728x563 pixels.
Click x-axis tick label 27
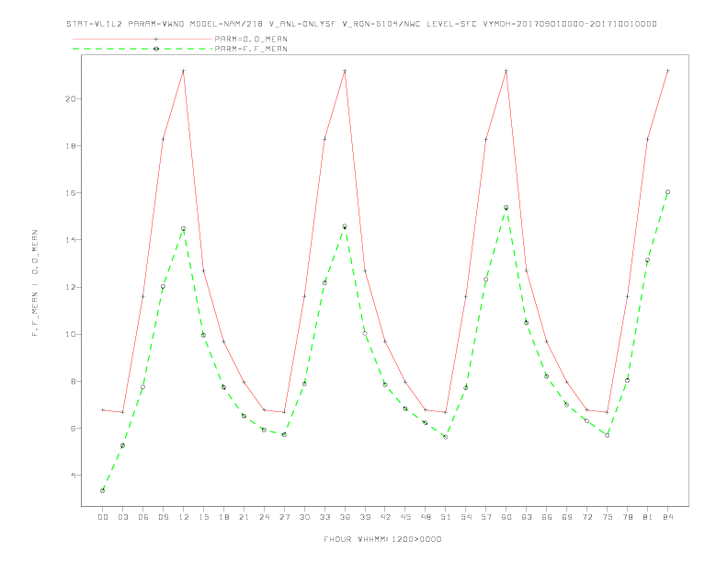pyautogui.click(x=284, y=517)
